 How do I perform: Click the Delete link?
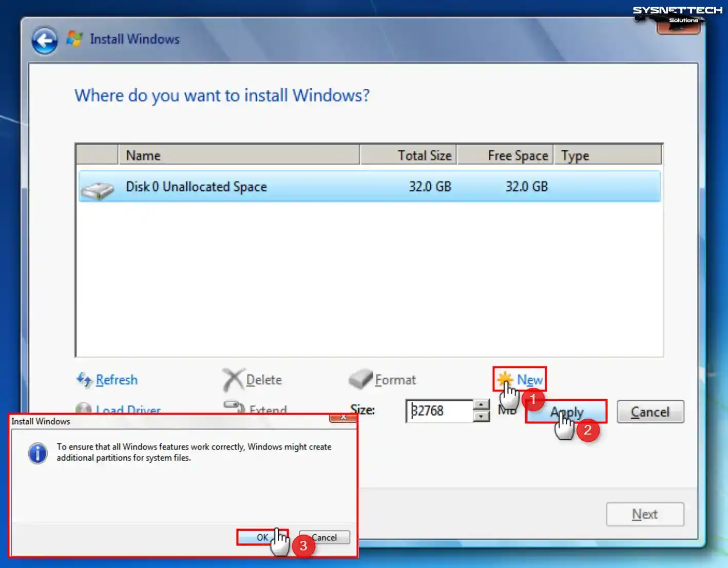click(264, 380)
